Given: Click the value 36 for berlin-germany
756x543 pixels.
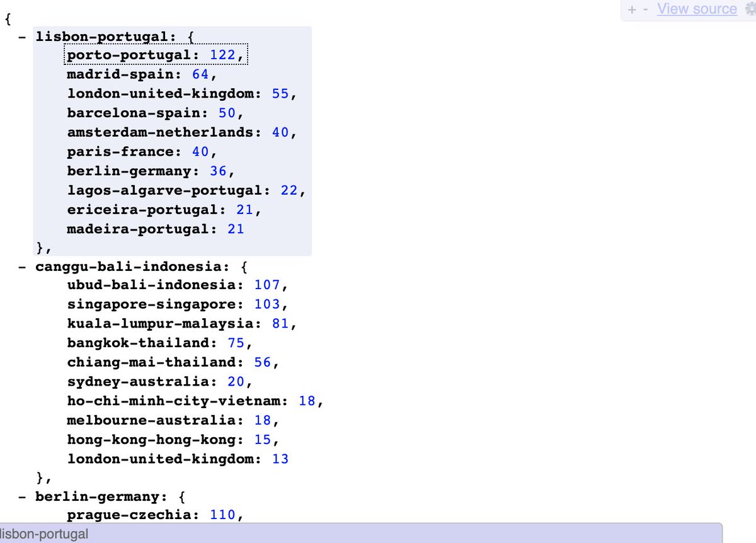Looking at the screenshot, I should click(x=218, y=171).
